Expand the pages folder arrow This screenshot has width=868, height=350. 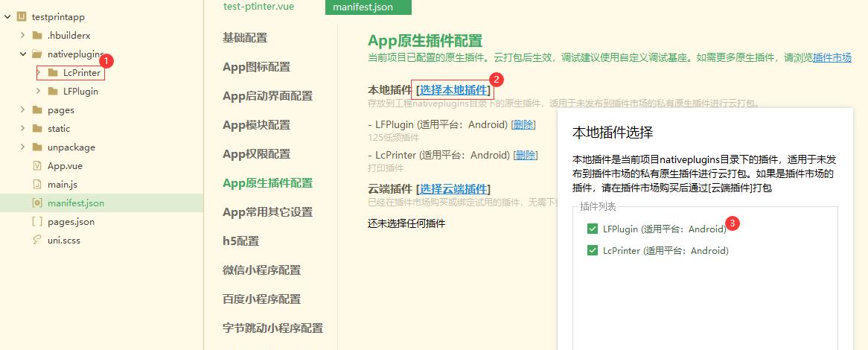pos(23,109)
